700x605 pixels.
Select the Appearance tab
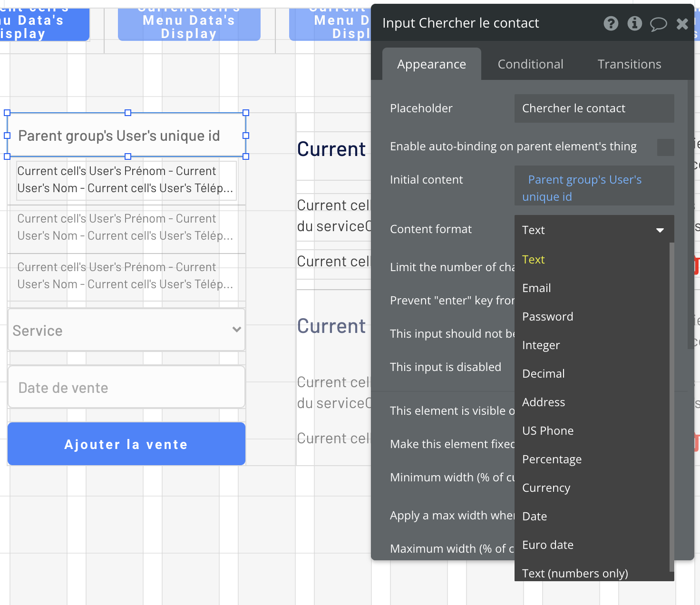(431, 64)
